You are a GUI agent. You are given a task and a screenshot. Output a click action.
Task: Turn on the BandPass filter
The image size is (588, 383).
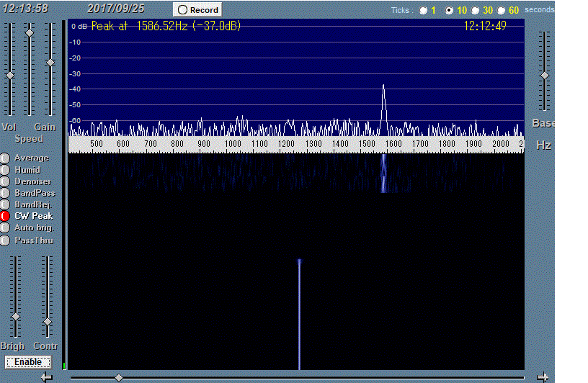click(4, 193)
